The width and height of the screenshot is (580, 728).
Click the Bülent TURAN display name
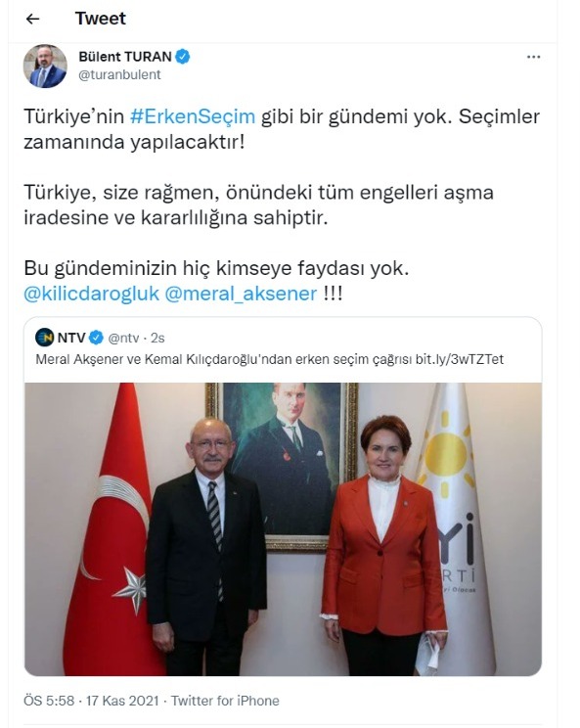pyautogui.click(x=125, y=57)
